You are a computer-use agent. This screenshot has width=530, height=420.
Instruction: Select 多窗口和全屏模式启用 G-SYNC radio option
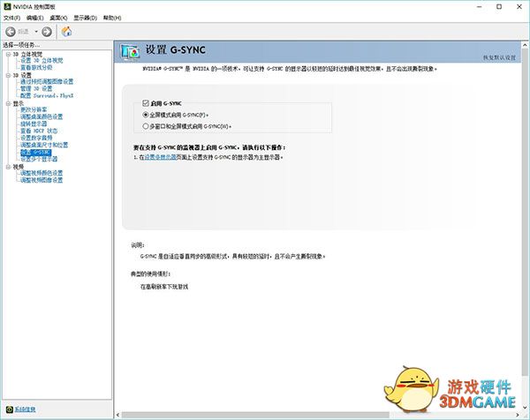[146, 126]
